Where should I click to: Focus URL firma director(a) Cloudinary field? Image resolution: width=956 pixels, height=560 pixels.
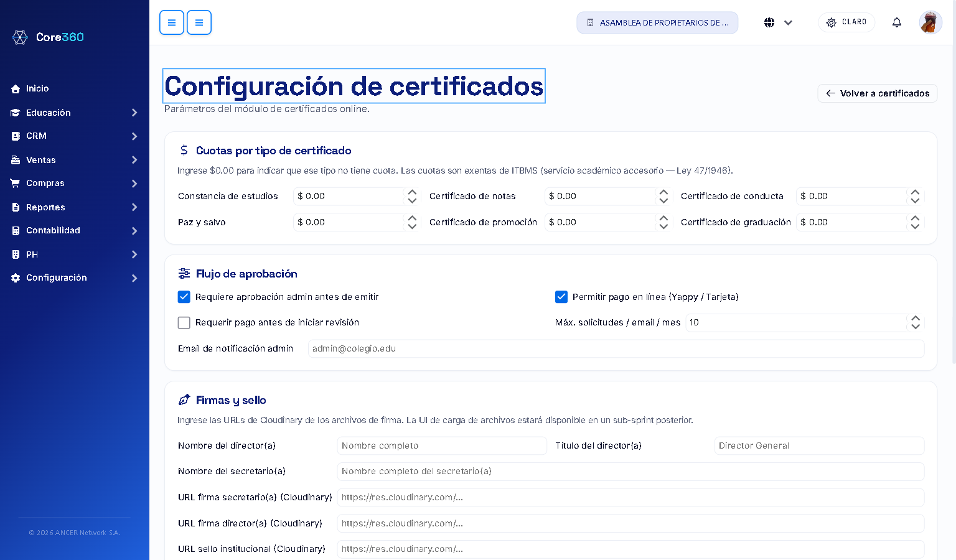pos(630,523)
